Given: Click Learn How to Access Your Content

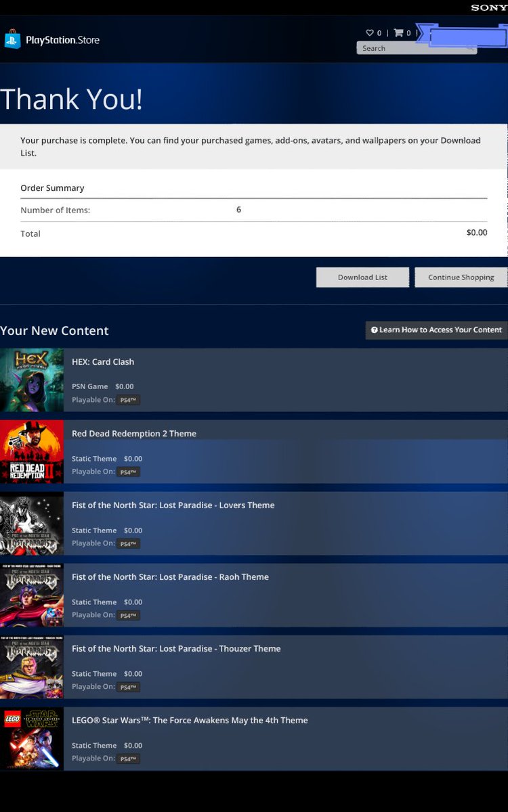Looking at the screenshot, I should click(437, 330).
